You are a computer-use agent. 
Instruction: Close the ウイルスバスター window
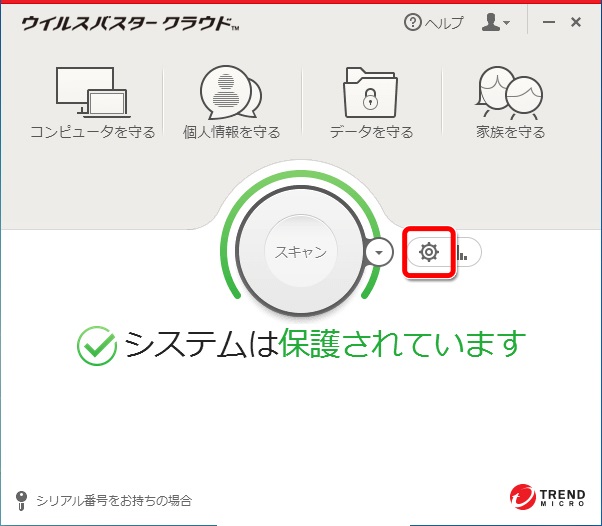[576, 22]
